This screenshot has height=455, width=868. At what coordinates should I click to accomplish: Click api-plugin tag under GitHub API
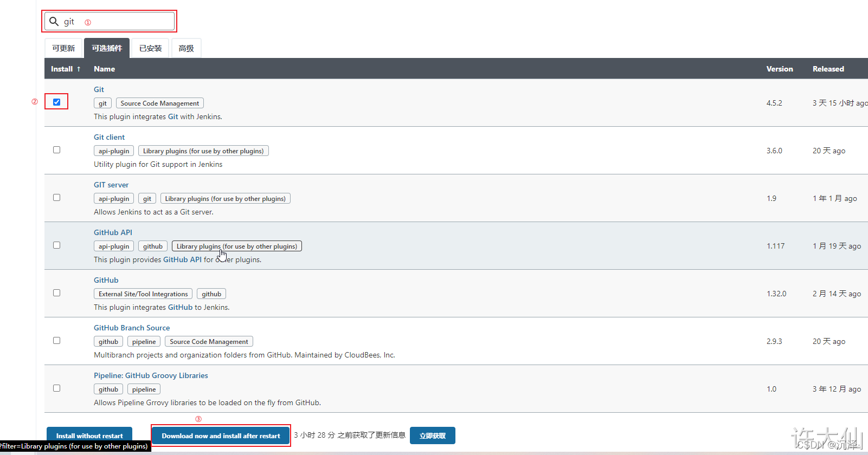pos(114,246)
